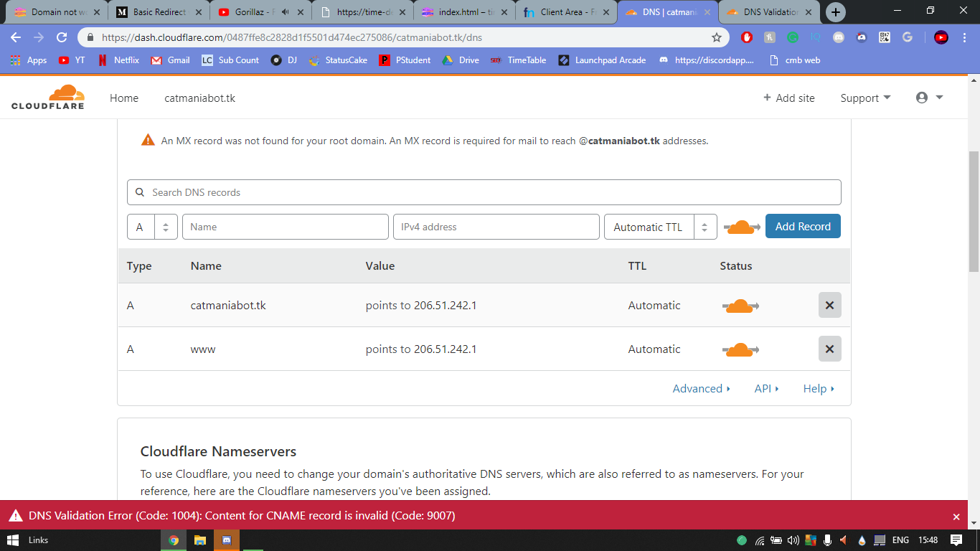The image size is (980, 551).
Task: Toggle proxy cloud for catmaniabot.tk record
Action: tap(740, 306)
